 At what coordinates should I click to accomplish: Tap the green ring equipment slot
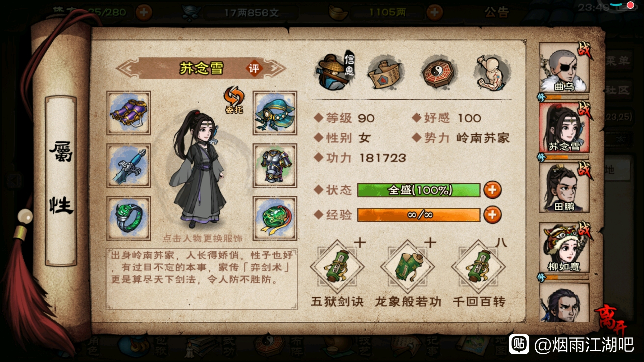[129, 218]
